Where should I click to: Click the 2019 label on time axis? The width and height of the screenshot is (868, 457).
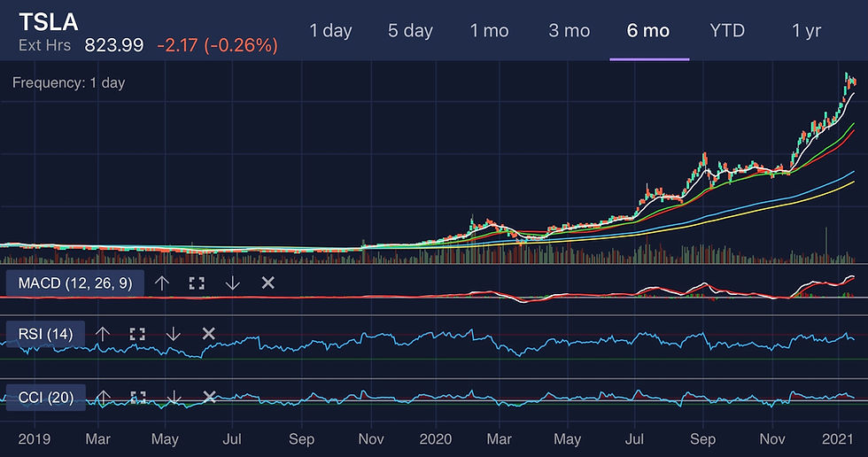coord(35,439)
